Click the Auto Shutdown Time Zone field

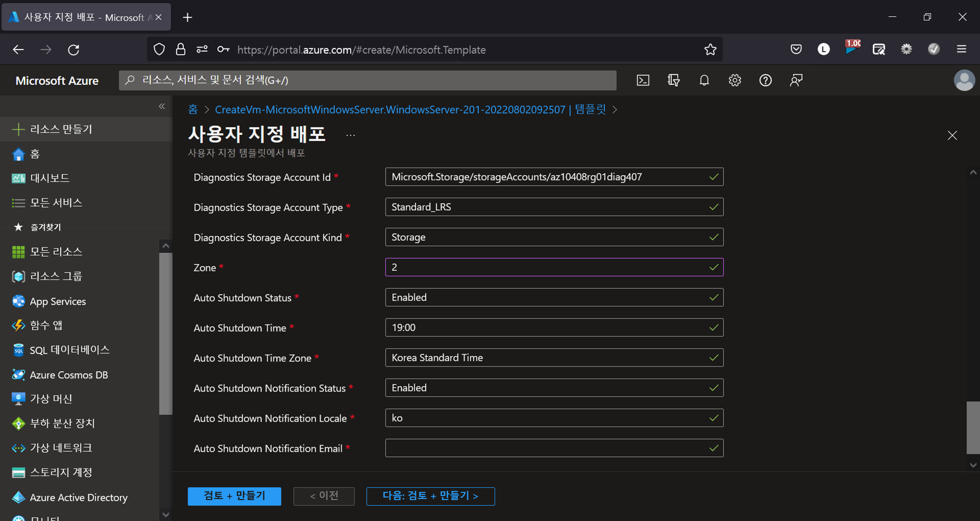click(554, 358)
